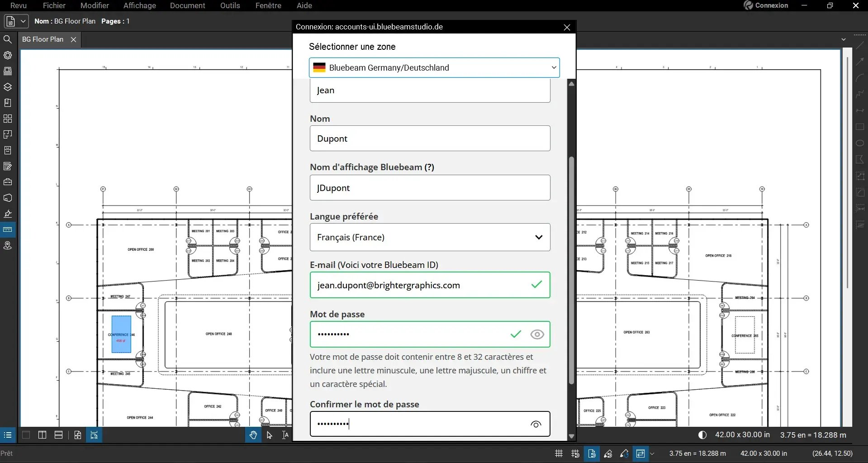868x463 pixels.
Task: Toggle the dimmer half-circle icon
Action: pyautogui.click(x=702, y=435)
